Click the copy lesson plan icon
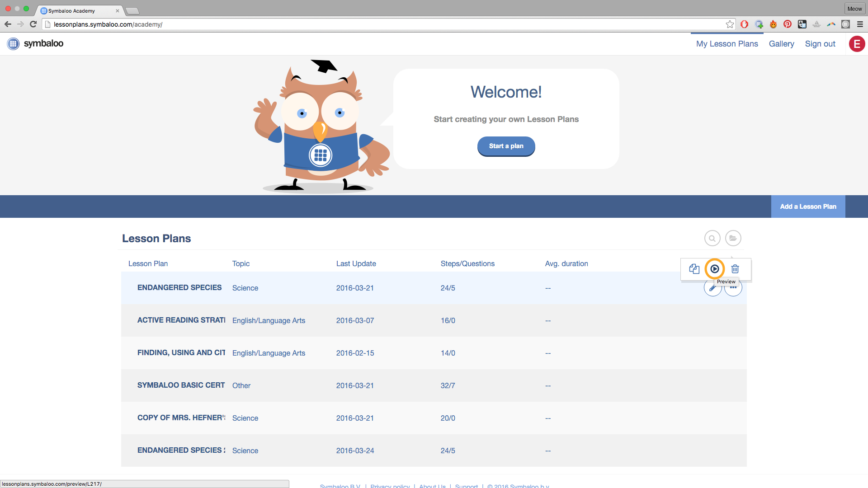The height and width of the screenshot is (488, 868). [x=694, y=269]
